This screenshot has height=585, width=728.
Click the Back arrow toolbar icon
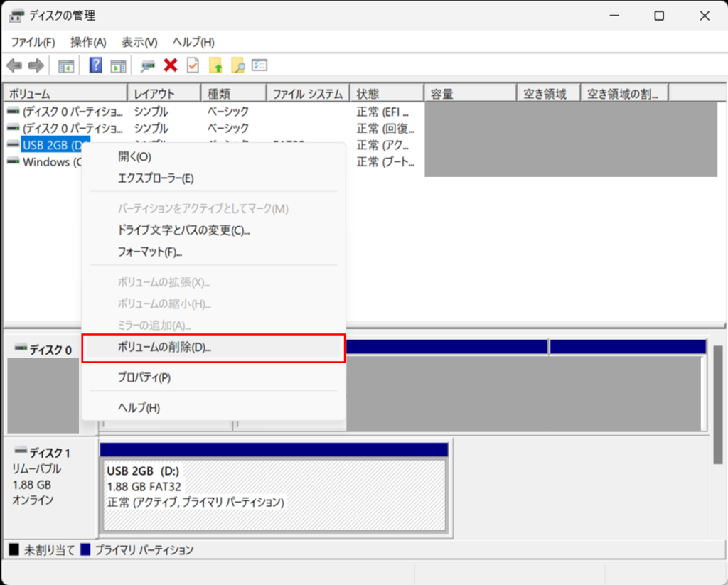(x=14, y=65)
